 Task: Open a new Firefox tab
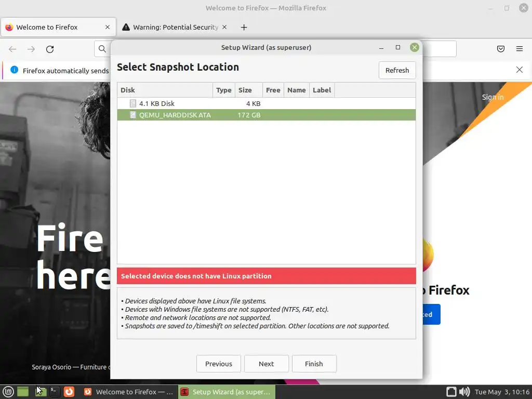(244, 27)
